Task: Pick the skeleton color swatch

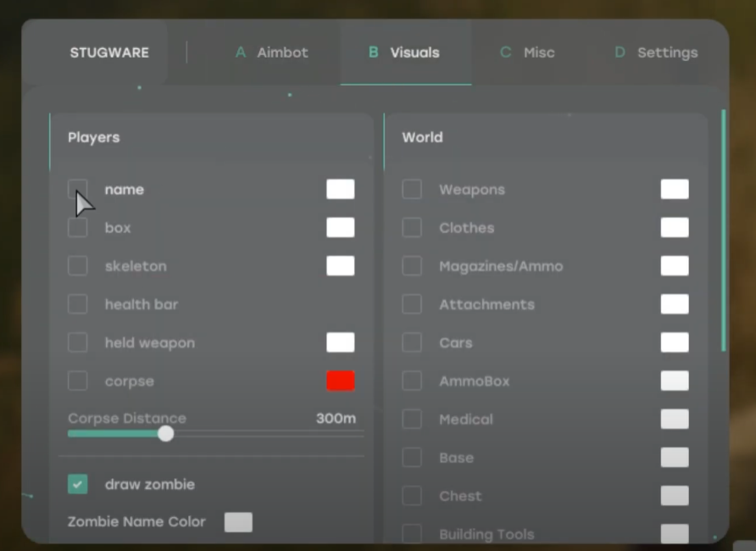Action: coord(341,265)
